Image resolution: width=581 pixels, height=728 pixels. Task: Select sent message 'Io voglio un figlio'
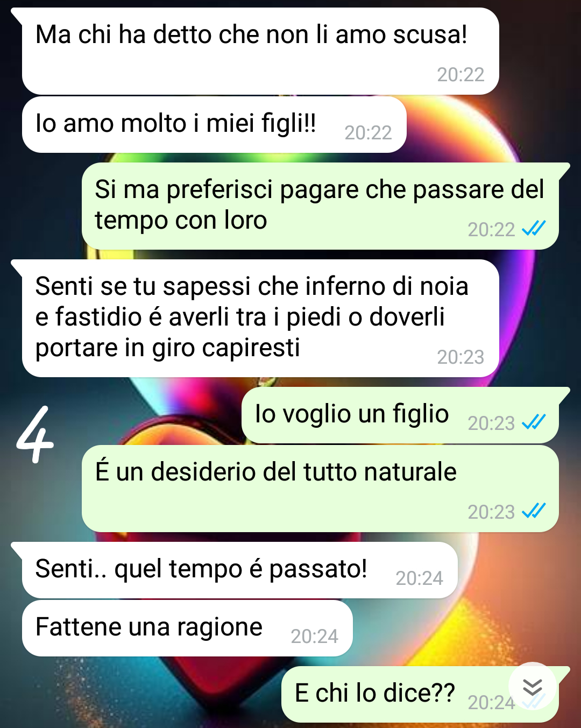[400, 415]
